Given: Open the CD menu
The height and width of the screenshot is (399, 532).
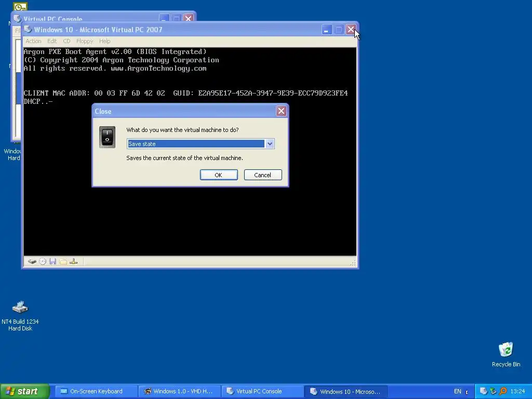Looking at the screenshot, I should pyautogui.click(x=66, y=41).
